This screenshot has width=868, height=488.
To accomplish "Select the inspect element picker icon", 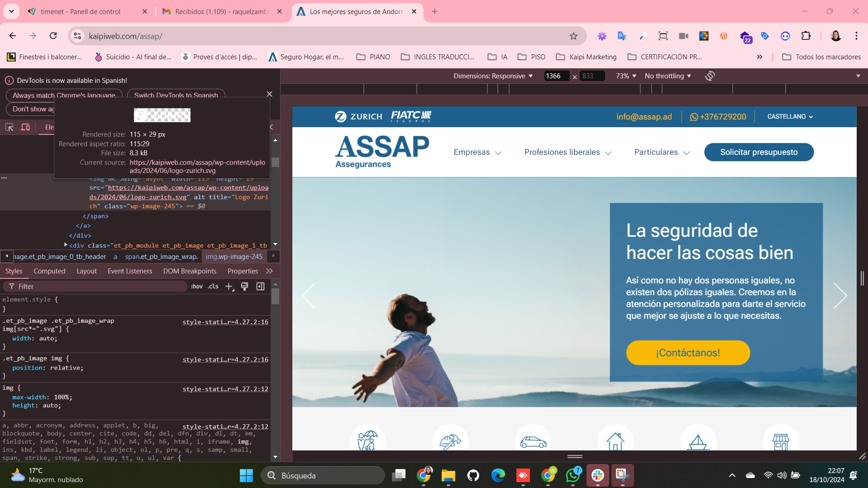I will [x=10, y=127].
